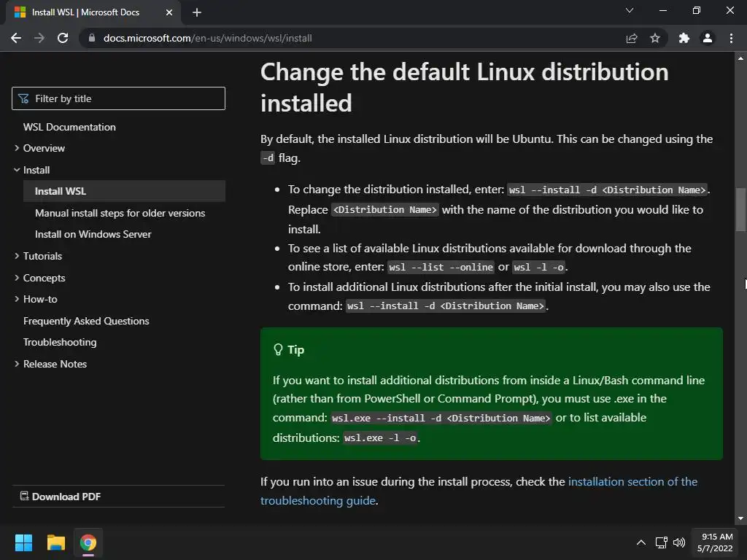Image resolution: width=747 pixels, height=560 pixels.
Task: Click the '-d' flag code text
Action: 268,157
